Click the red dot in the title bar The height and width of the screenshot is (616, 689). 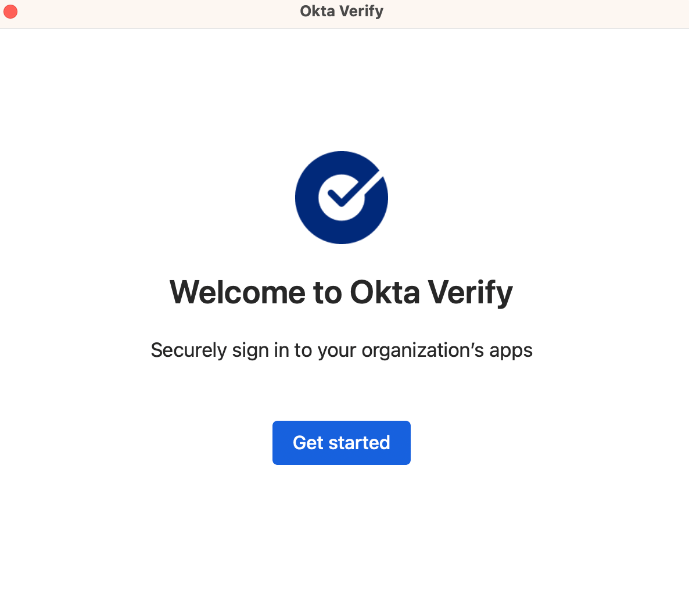click(10, 12)
